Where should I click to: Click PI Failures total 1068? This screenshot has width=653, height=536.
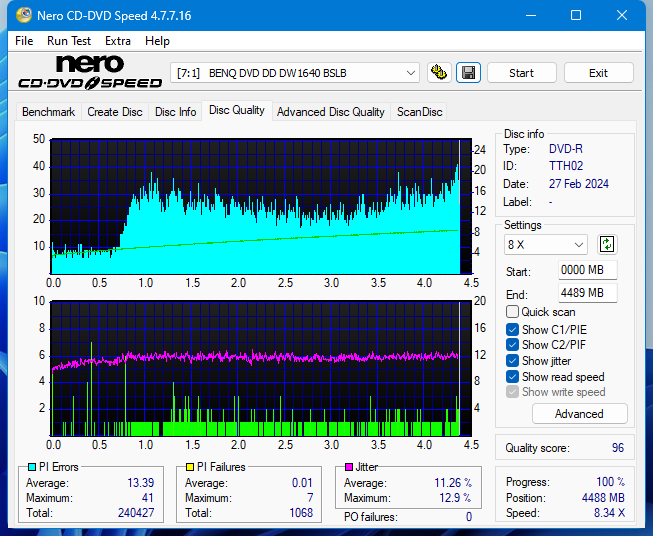301,513
